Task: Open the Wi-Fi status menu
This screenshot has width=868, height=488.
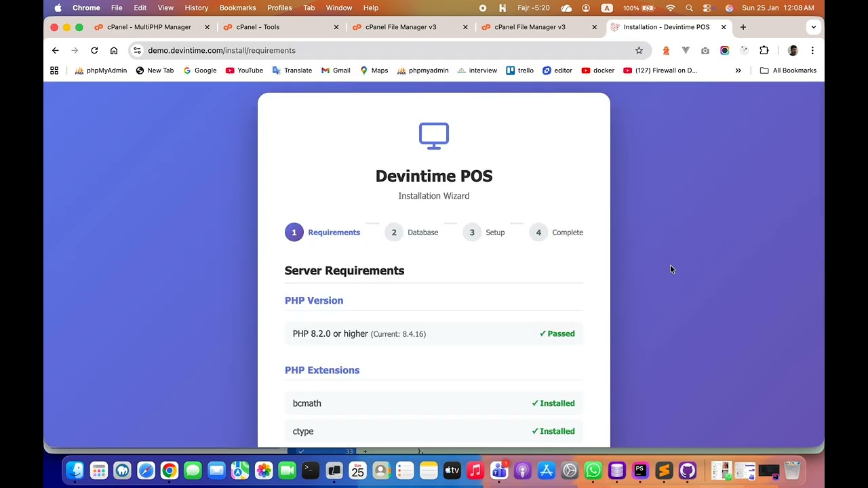Action: coord(671,8)
